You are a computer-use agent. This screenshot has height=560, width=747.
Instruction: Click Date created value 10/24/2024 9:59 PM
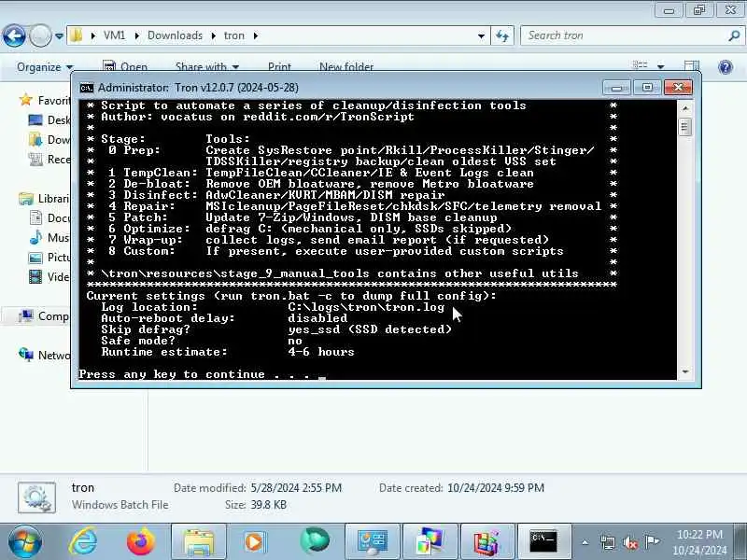[496, 487]
